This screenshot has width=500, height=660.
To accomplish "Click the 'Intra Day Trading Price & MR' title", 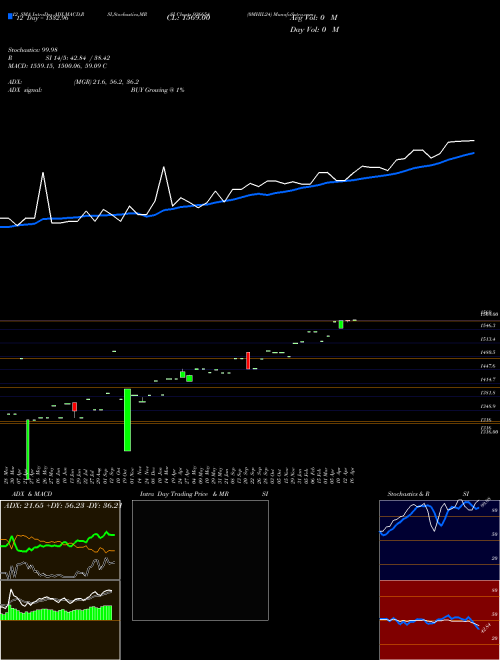I will pyautogui.click(x=184, y=494).
